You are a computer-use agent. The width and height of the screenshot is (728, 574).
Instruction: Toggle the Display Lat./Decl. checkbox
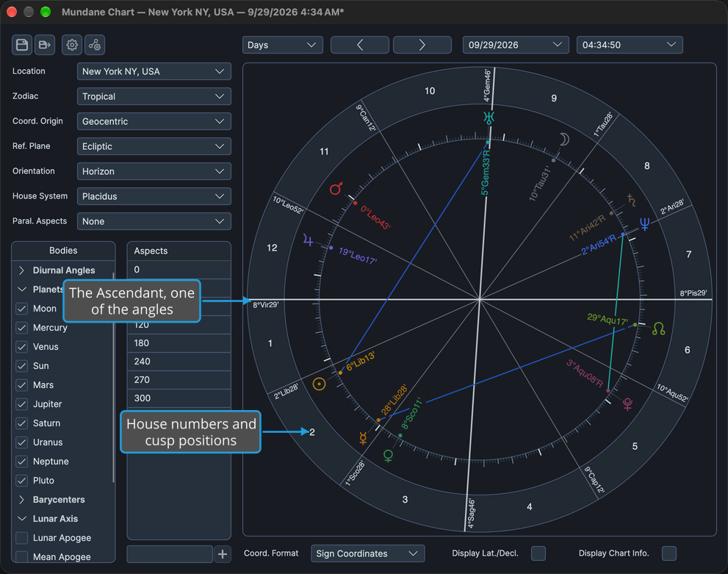(x=538, y=553)
